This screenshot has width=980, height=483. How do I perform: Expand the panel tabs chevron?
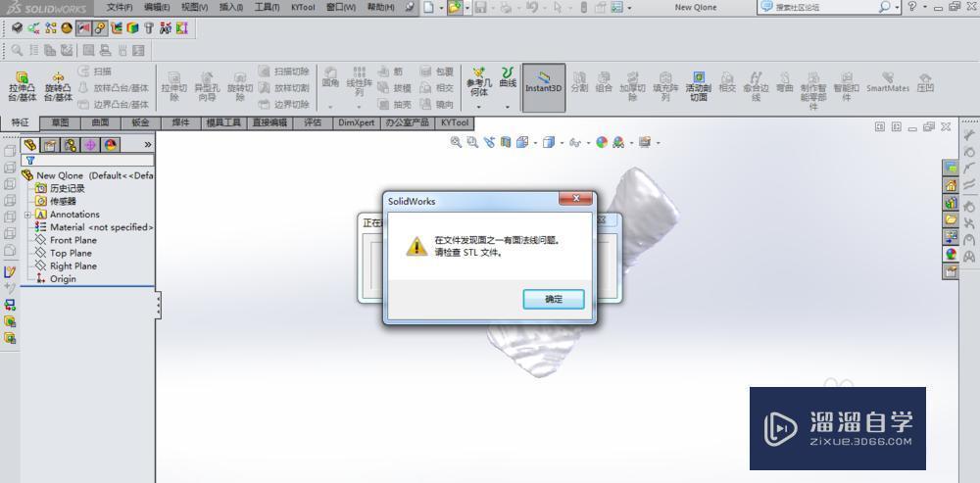coord(148,145)
